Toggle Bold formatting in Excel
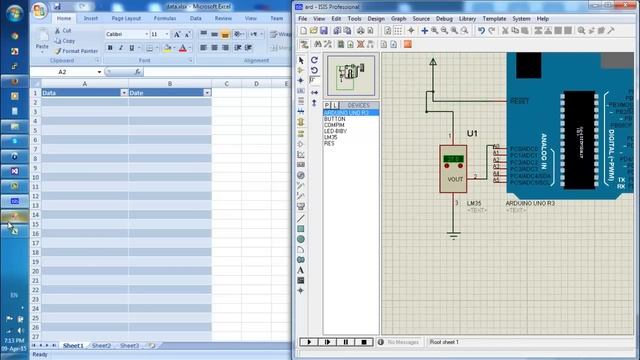Screen dimensions: 640x360 [x=110, y=48]
